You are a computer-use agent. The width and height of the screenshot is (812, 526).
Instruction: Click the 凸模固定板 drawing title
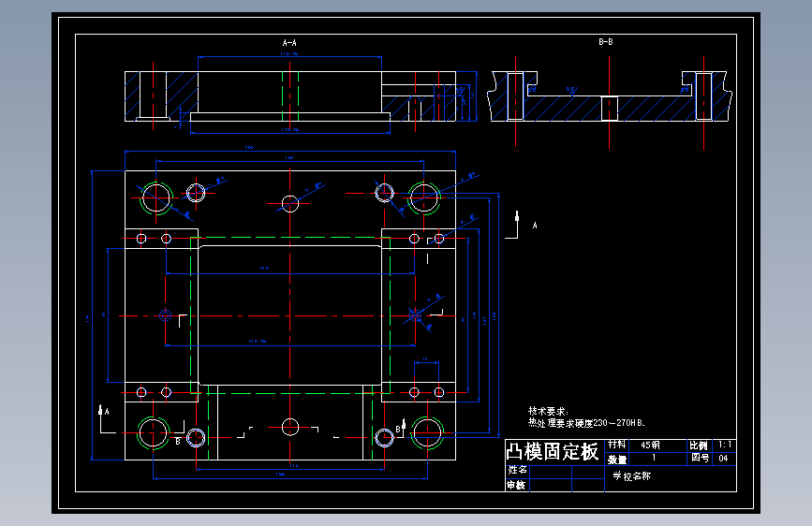pyautogui.click(x=552, y=451)
